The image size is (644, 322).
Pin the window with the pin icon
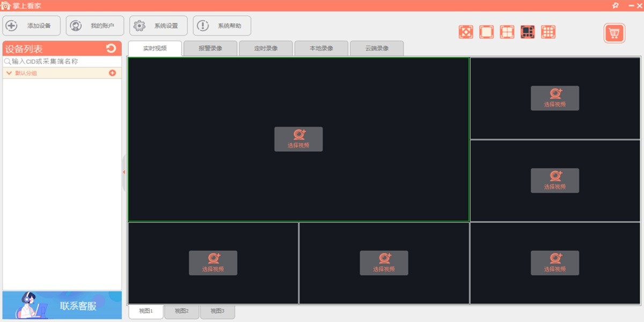click(616, 5)
